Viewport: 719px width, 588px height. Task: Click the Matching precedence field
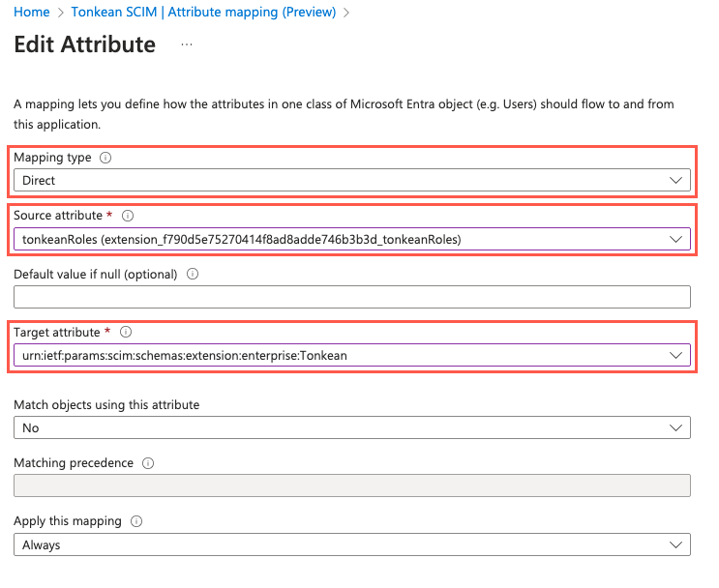point(351,485)
